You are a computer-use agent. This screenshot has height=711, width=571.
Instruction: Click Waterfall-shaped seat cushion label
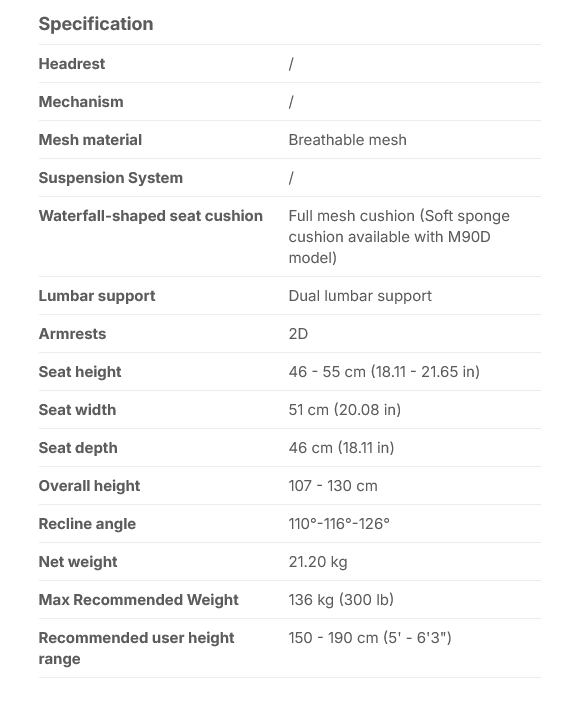coord(151,216)
